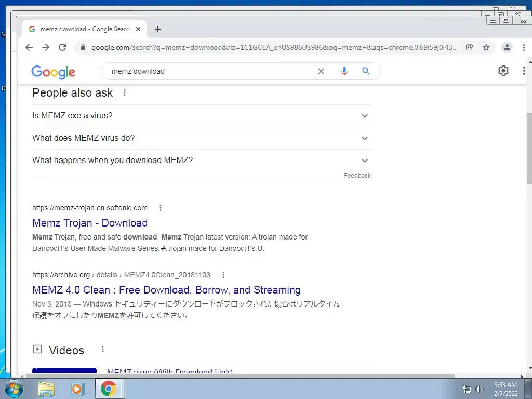The height and width of the screenshot is (399, 532).
Task: Open options for the softonic result
Action: [x=161, y=208]
